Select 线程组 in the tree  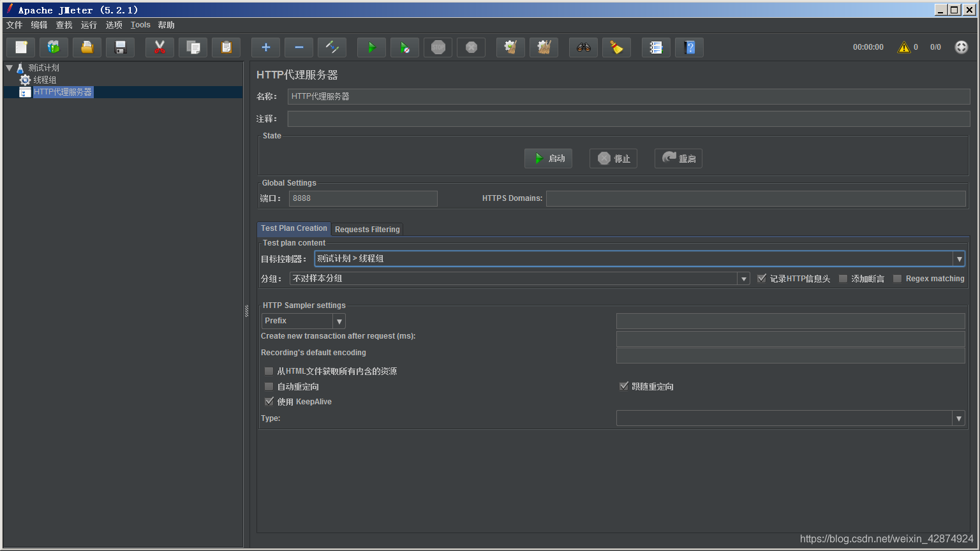[45, 80]
